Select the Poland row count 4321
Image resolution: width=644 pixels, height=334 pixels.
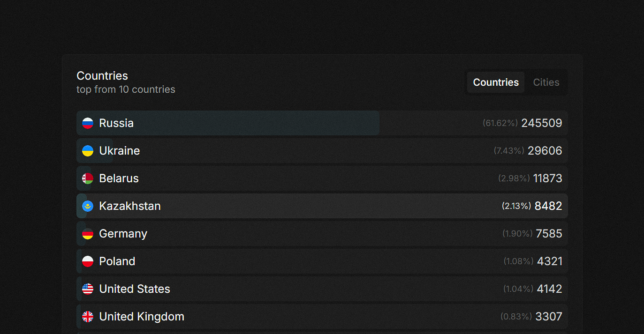coord(549,261)
